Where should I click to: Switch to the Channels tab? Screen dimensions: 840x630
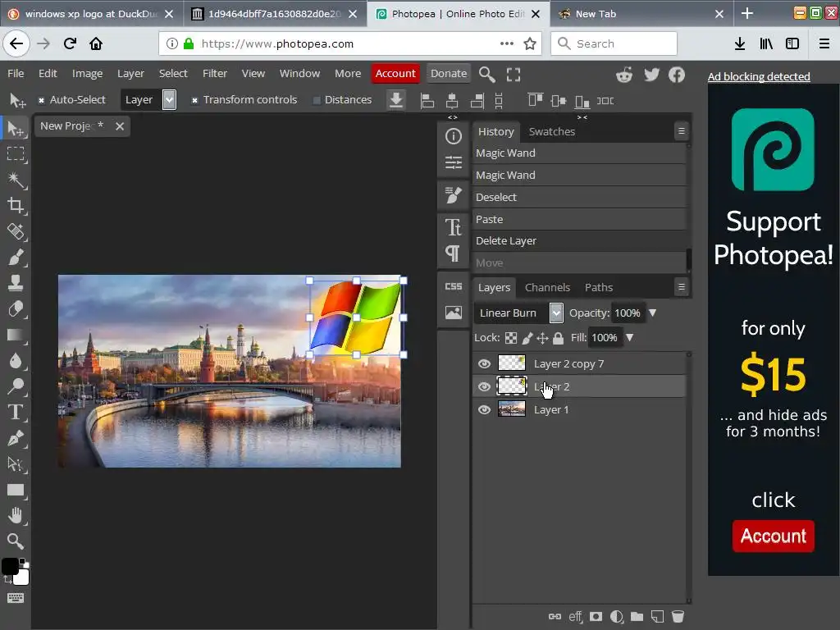click(x=547, y=288)
